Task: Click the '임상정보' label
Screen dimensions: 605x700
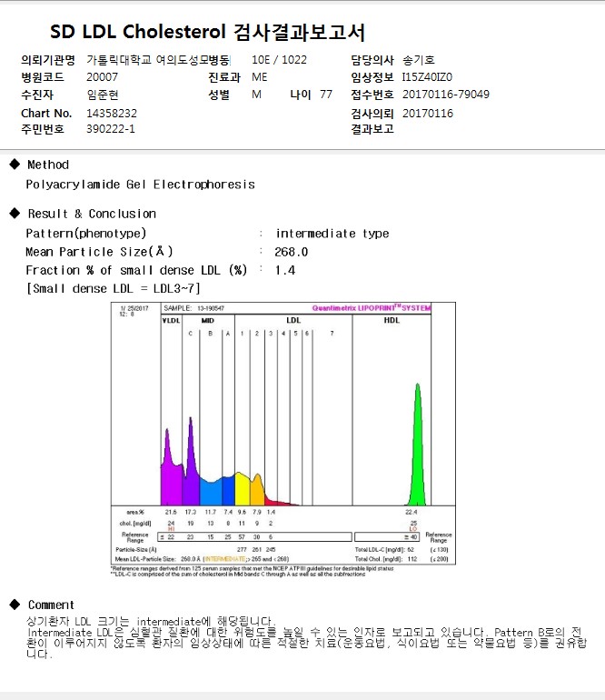Action: [372, 76]
